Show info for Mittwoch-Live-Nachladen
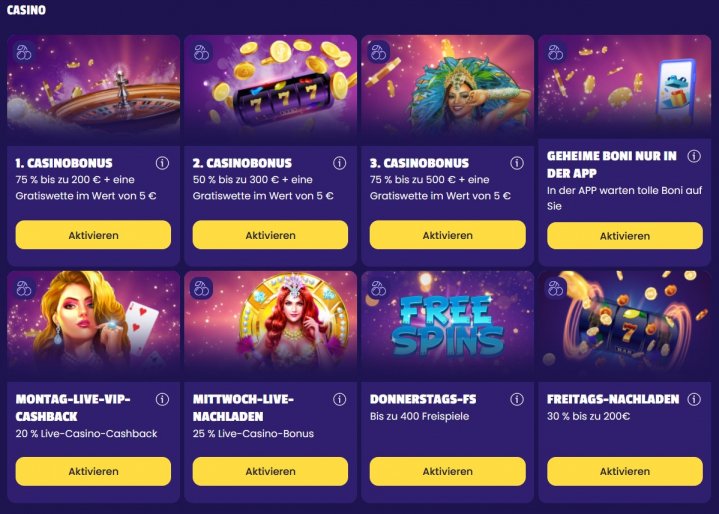Viewport: 719px width, 514px height. tap(339, 399)
